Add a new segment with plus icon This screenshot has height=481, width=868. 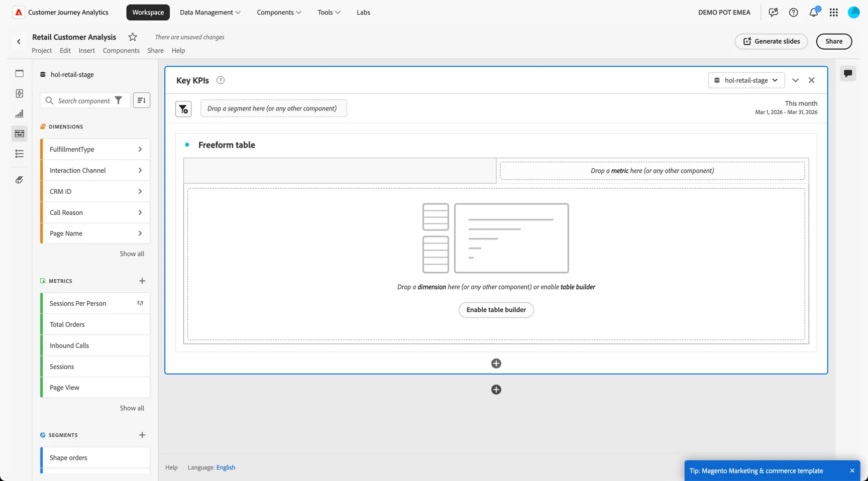pyautogui.click(x=142, y=435)
